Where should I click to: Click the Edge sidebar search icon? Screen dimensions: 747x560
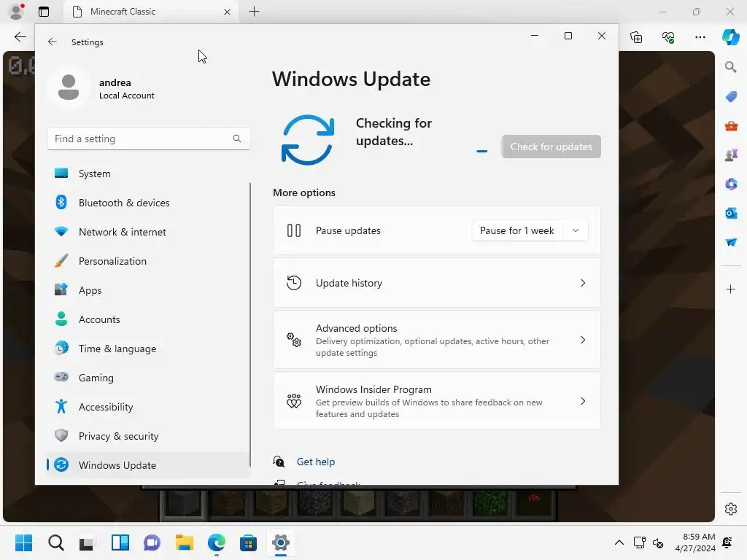[x=731, y=67]
